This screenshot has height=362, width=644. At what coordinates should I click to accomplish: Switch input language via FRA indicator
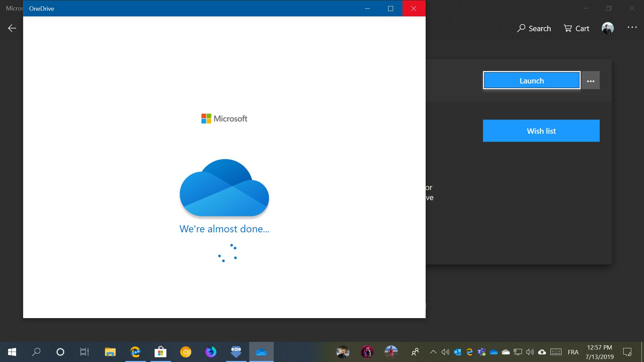pos(573,352)
